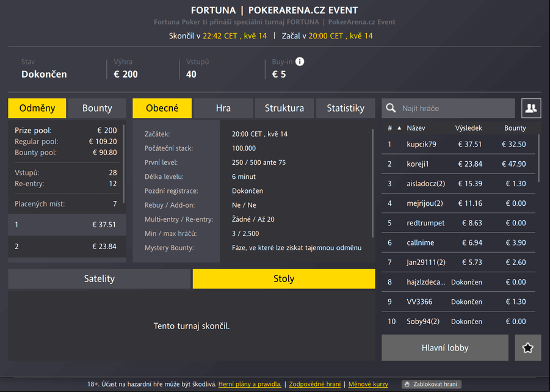Select the Obecné tab
The height and width of the screenshot is (392, 550).
162,108
